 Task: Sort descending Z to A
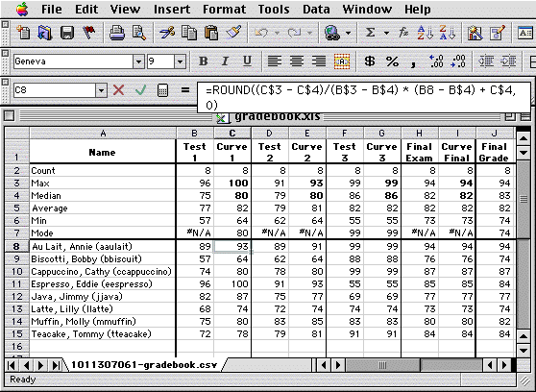(448, 33)
